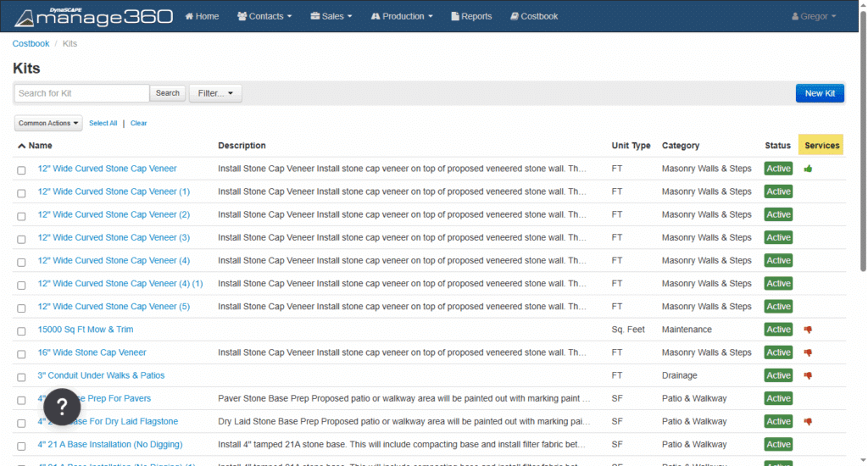Screen dimensions: 868x466
Task: Select checkbox for 3" Conduit Under Walks & Patios
Action: pyautogui.click(x=22, y=376)
